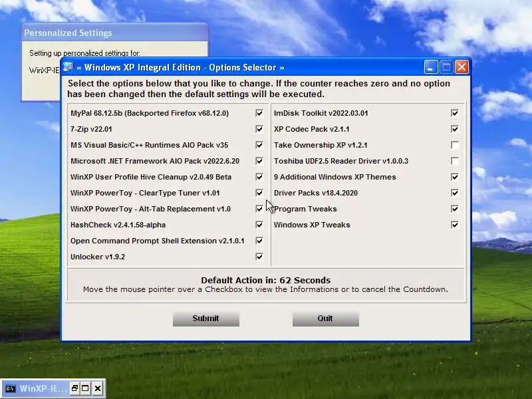This screenshot has width=532, height=399.
Task: Maximize the minimized WinXP-IE console window
Action: tap(86, 388)
